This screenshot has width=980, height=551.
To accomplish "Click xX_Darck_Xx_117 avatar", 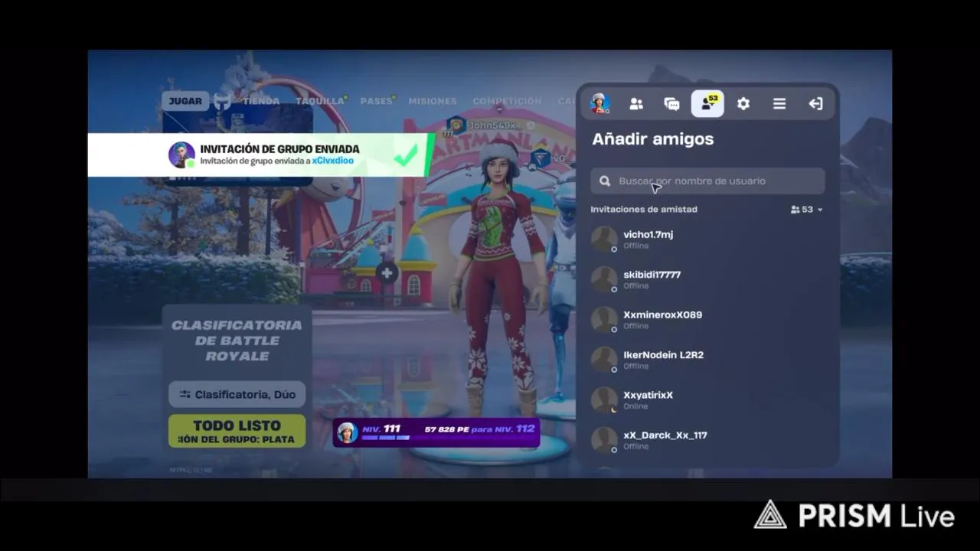I will tap(604, 440).
